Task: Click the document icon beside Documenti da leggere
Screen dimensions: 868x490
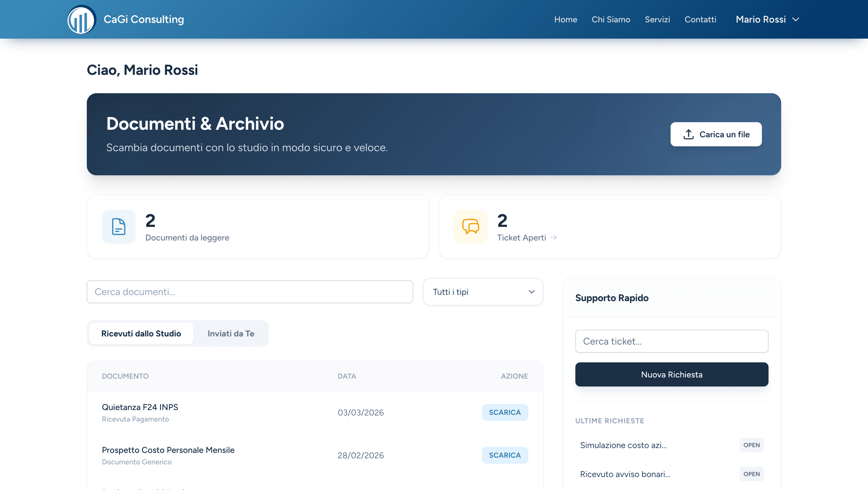Action: tap(119, 227)
